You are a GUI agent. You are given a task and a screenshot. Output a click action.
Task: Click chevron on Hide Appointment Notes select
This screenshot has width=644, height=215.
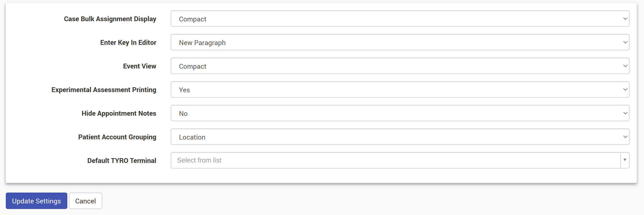pos(625,113)
